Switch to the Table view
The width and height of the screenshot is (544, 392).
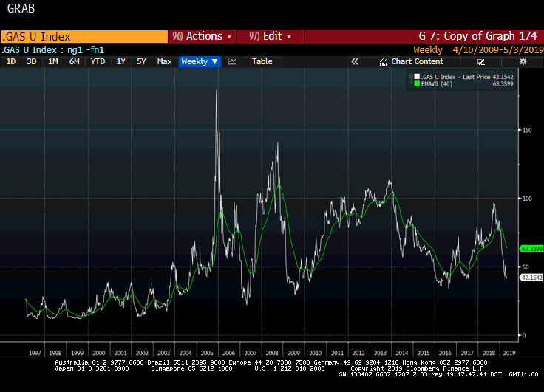click(x=262, y=62)
